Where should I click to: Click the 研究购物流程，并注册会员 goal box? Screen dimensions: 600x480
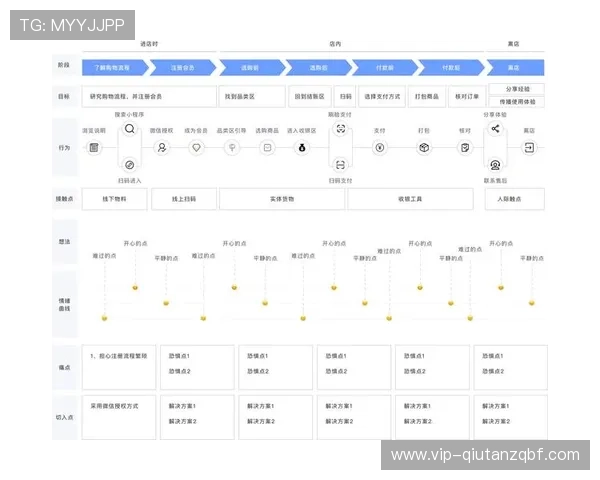pos(149,96)
